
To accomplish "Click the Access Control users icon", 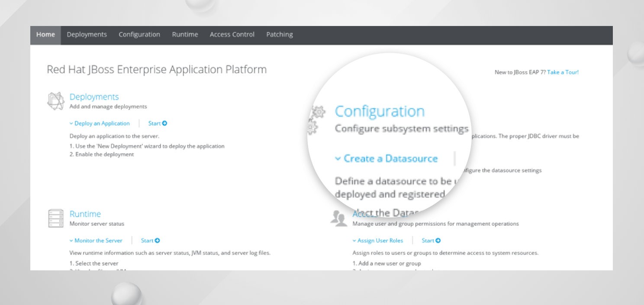I will (x=339, y=219).
